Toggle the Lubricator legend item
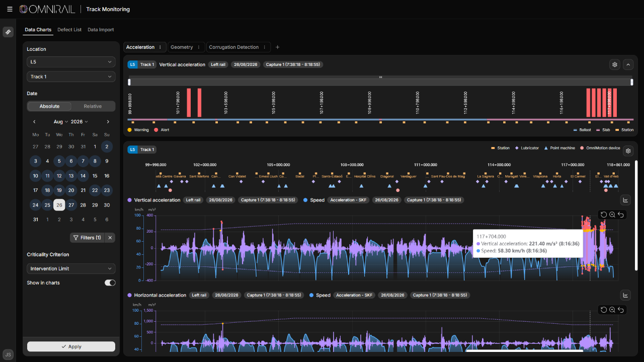The width and height of the screenshot is (644, 362). pos(526,148)
